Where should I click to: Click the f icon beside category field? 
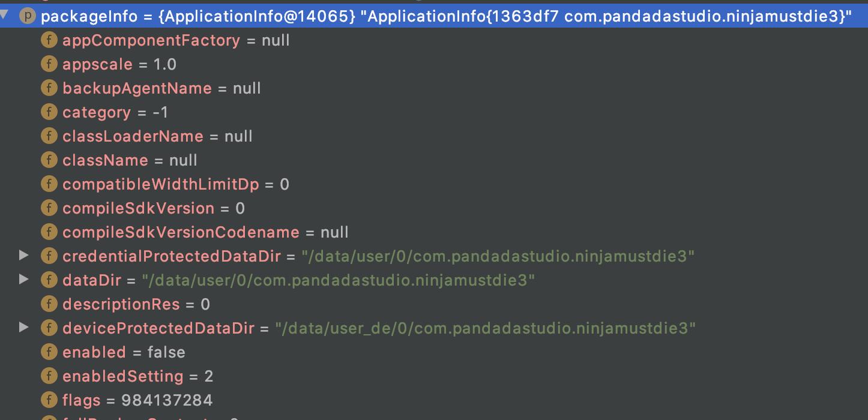[x=49, y=112]
